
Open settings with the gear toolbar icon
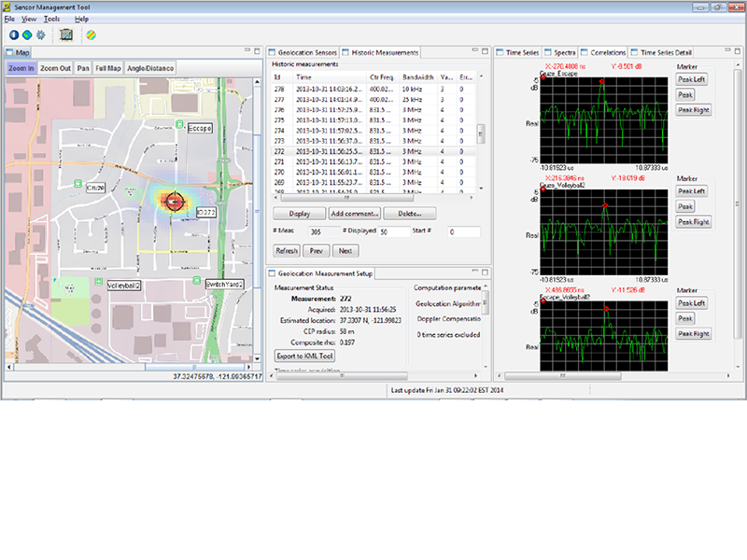point(41,35)
